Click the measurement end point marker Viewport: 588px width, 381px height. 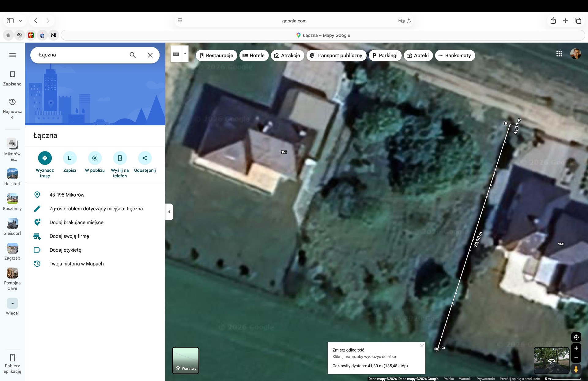(506, 124)
